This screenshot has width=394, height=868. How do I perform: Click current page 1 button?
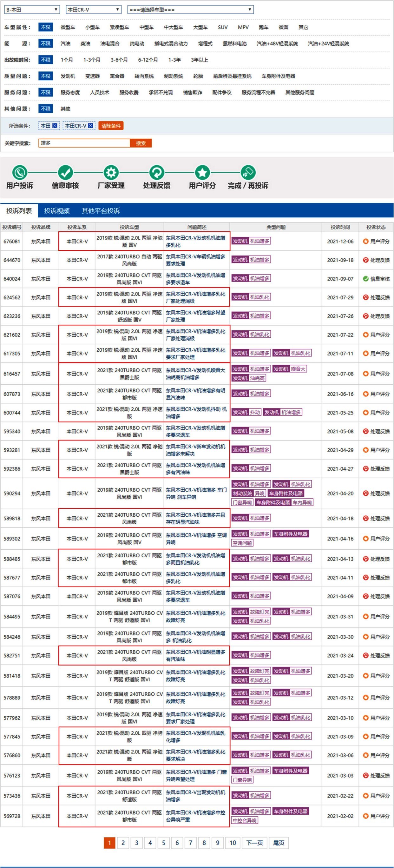(109, 843)
